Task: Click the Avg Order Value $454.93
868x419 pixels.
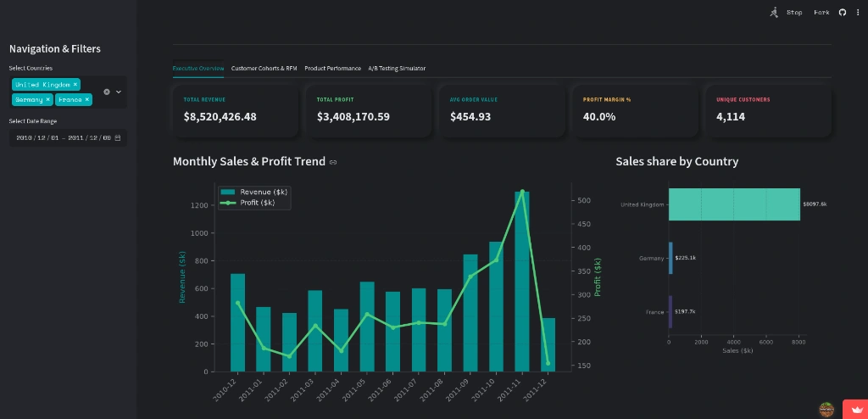Action: pos(470,117)
